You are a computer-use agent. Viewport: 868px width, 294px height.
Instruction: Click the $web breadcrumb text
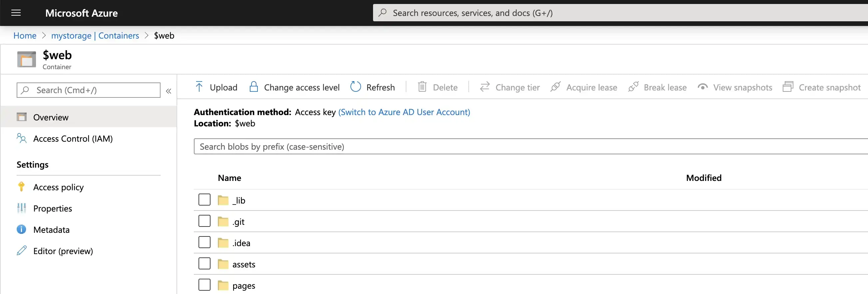point(164,35)
